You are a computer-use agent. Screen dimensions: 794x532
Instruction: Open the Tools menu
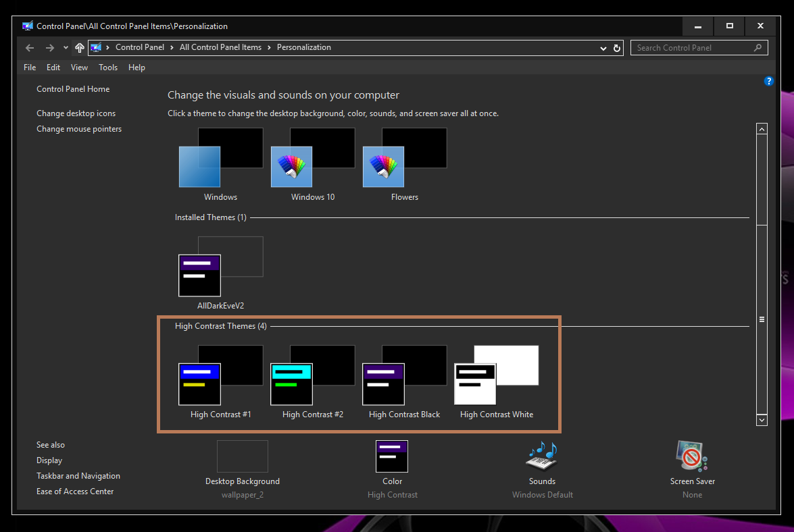click(108, 68)
